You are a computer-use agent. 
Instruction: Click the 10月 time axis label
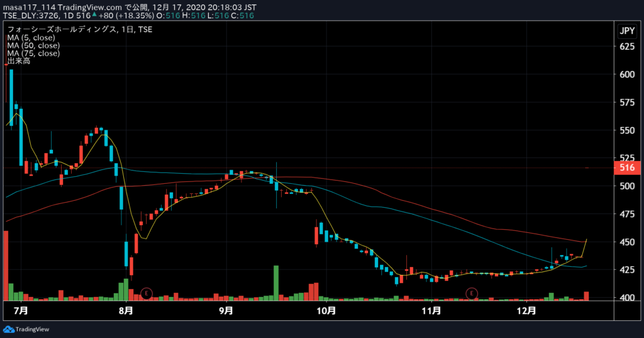coord(326,310)
